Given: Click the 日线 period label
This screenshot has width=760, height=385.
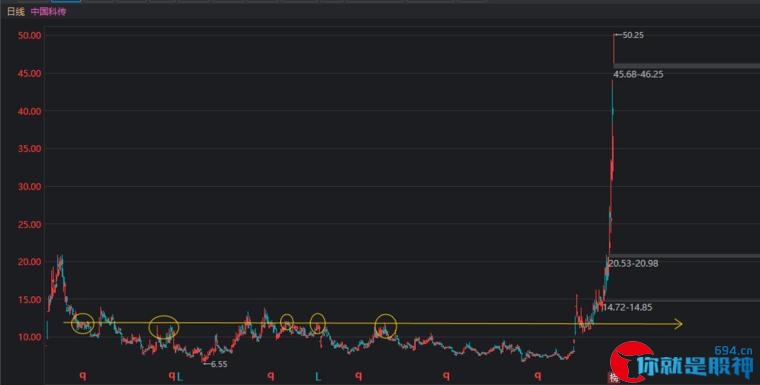Looking at the screenshot, I should pyautogui.click(x=16, y=12).
